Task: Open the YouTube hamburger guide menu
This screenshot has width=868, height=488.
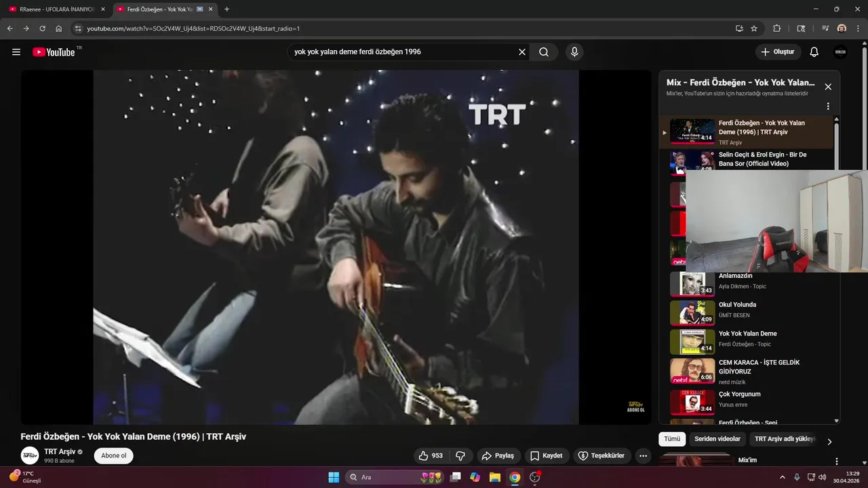Action: pyautogui.click(x=16, y=52)
